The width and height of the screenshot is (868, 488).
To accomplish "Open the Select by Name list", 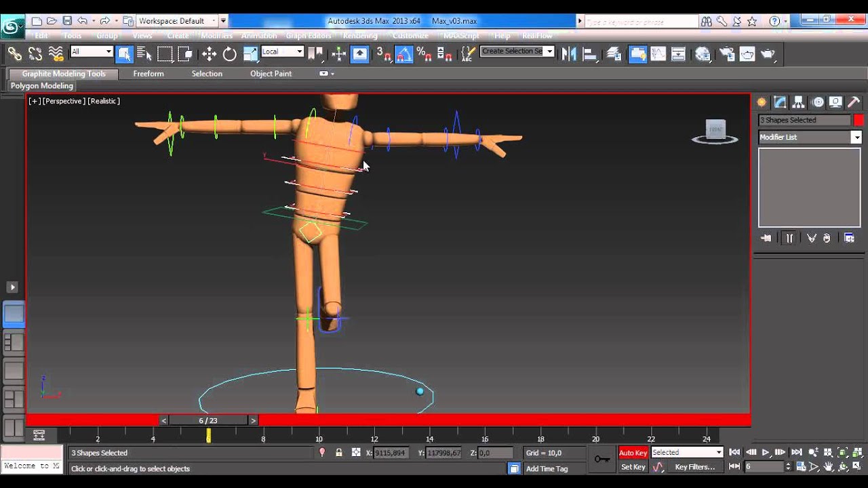I will pos(144,54).
